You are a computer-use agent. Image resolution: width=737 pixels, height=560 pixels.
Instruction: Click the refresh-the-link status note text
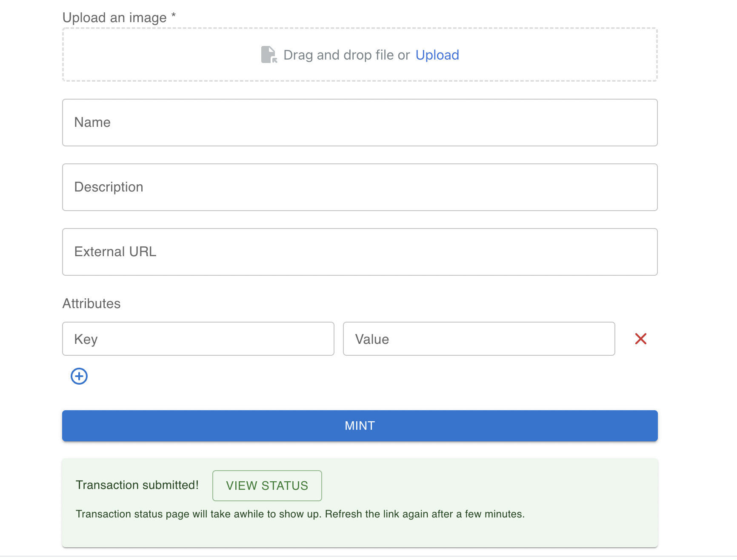(300, 514)
